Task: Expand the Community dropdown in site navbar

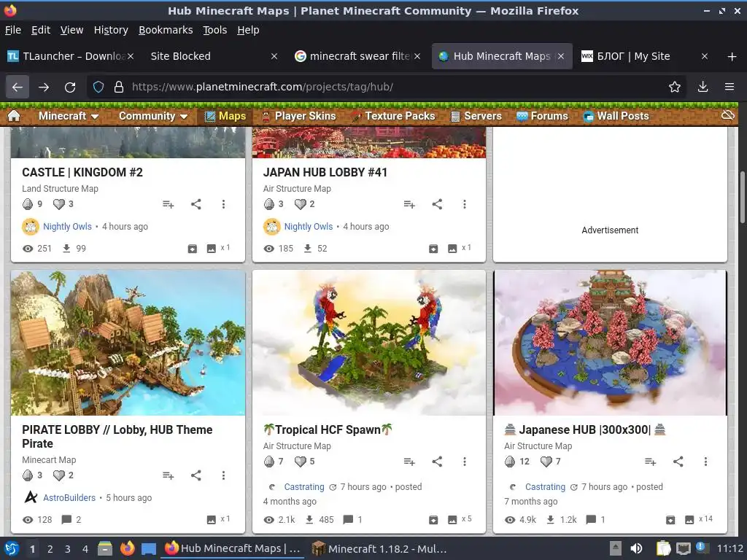Action: tap(153, 116)
